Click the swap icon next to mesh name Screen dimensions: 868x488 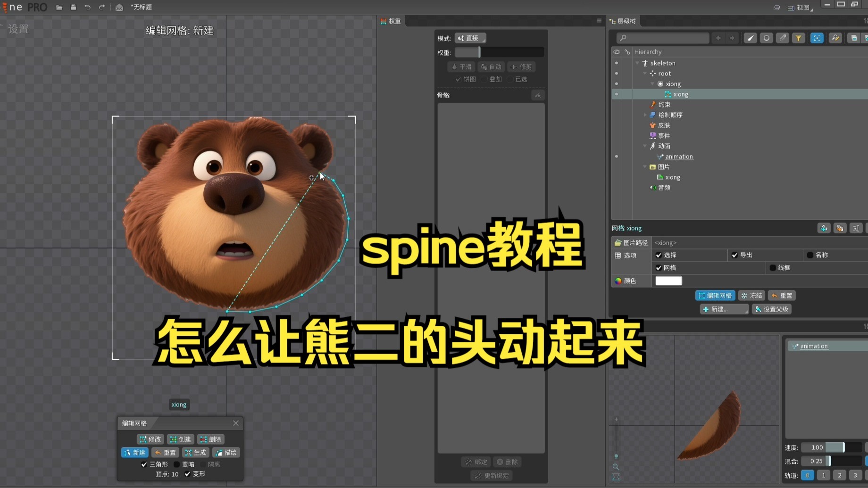824,228
